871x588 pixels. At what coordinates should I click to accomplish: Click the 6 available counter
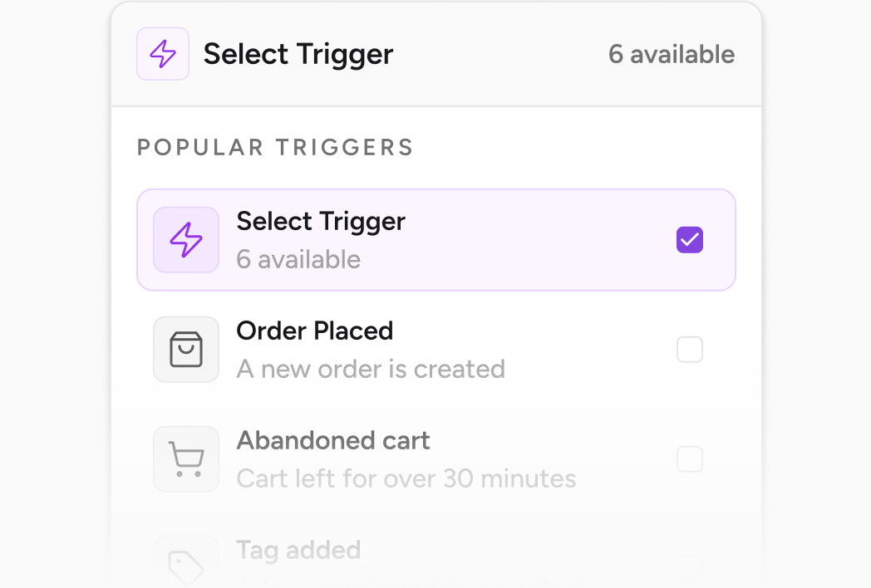(672, 54)
